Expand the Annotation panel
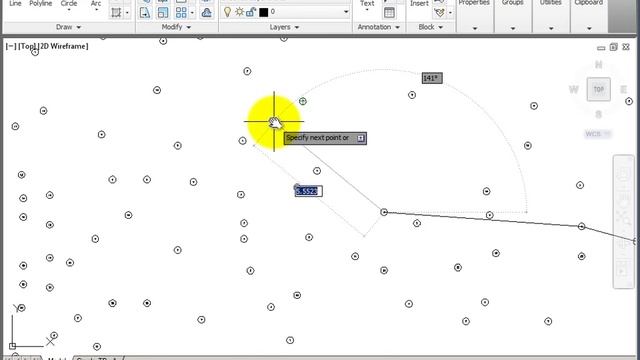 click(378, 27)
